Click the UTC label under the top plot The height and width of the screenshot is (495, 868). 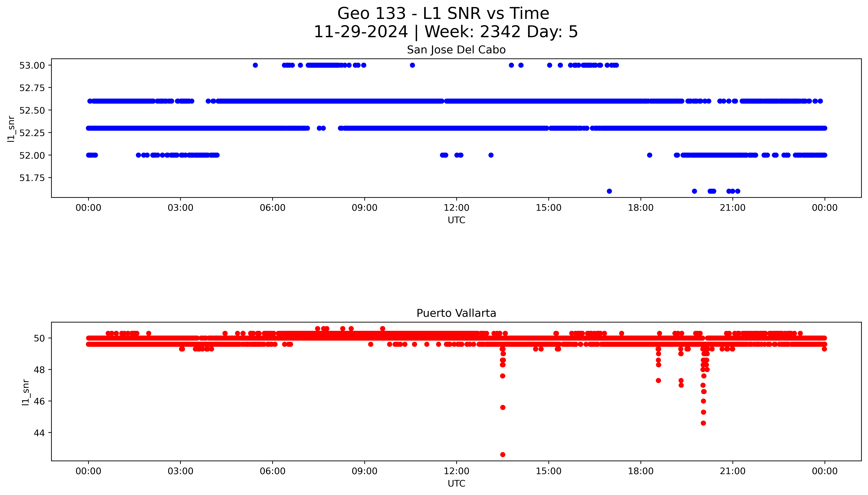coord(456,220)
